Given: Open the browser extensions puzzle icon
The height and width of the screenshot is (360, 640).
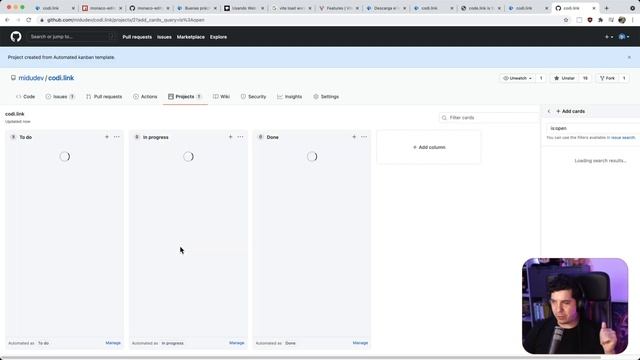Looking at the screenshot, I should pos(600,20).
